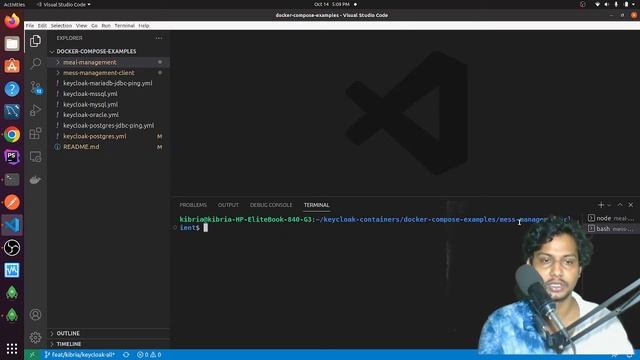Open Files app in the dock
This screenshot has width=640, height=360.
(x=12, y=43)
